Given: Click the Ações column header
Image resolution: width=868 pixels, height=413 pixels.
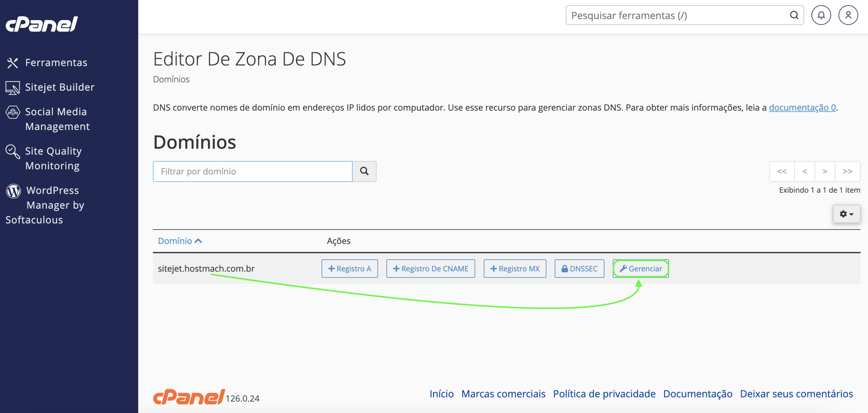Looking at the screenshot, I should coord(338,241).
